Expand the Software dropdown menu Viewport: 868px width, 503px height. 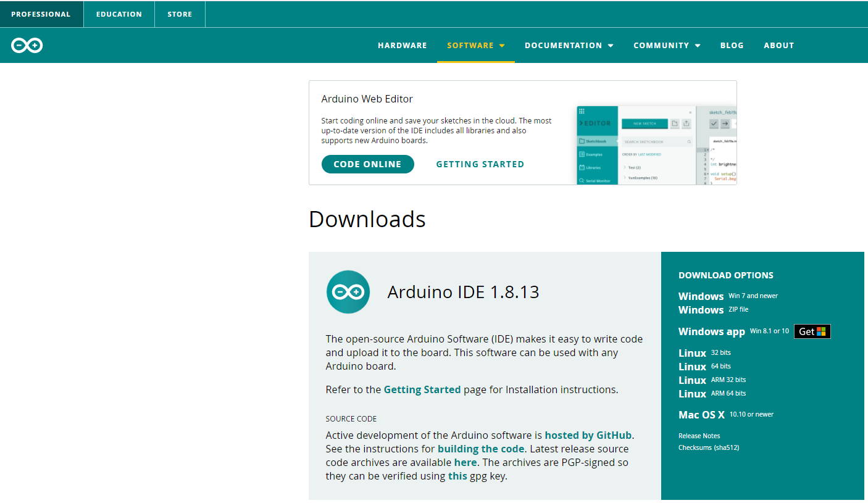pyautogui.click(x=476, y=46)
